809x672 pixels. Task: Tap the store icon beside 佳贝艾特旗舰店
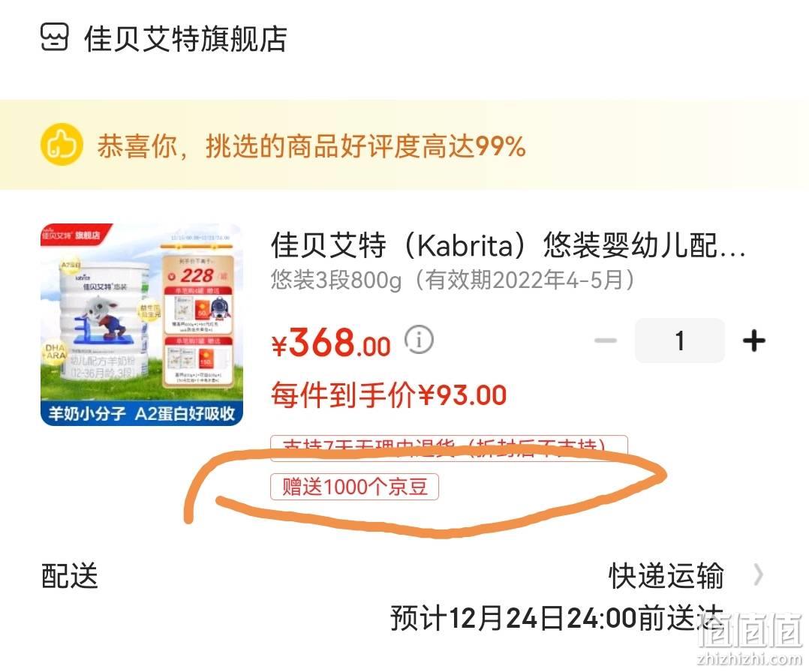coord(54,37)
